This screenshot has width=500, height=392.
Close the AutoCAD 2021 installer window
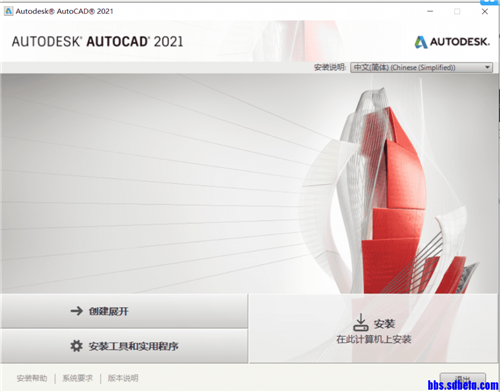pos(485,12)
